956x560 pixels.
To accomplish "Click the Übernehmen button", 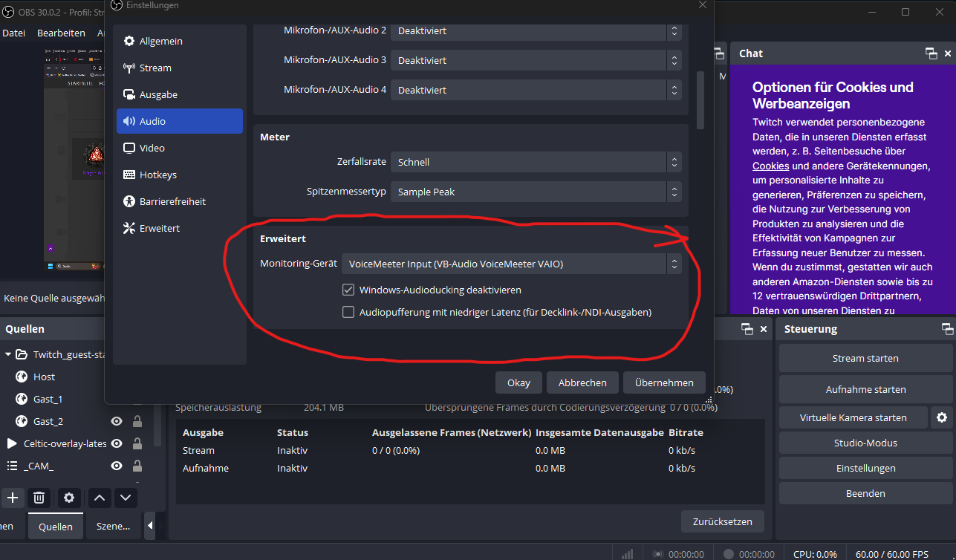I will tap(664, 382).
